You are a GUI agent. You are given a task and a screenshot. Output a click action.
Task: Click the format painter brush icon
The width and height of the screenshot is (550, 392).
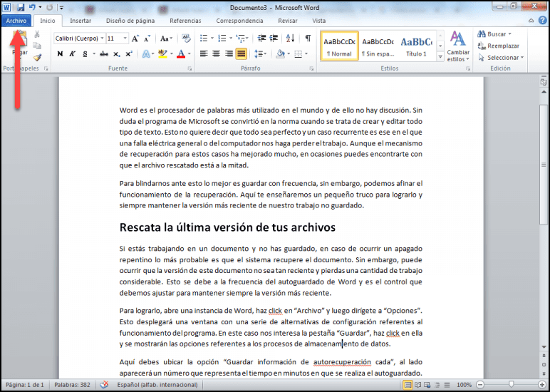coord(37,57)
